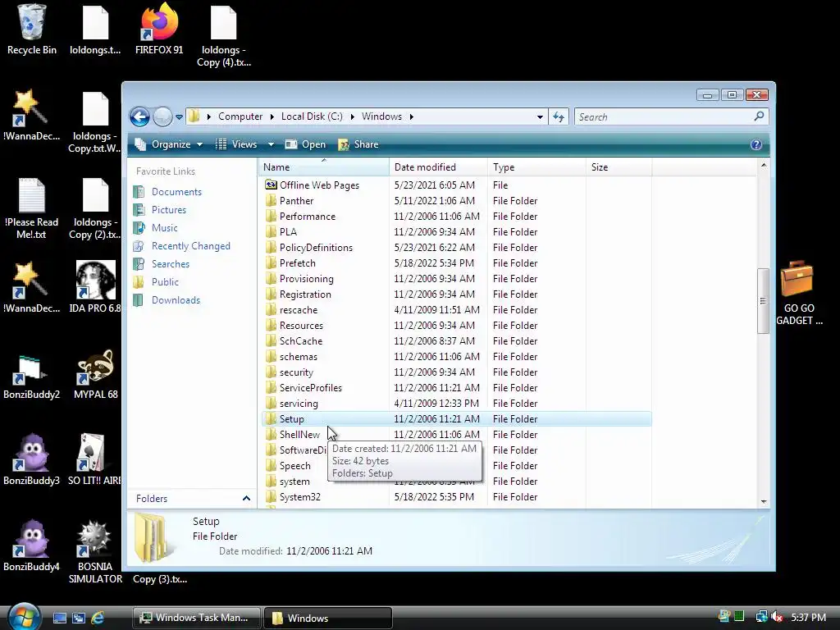The width and height of the screenshot is (840, 630).
Task: Expand the arrow after Windows in breadcrumb
Action: (412, 116)
